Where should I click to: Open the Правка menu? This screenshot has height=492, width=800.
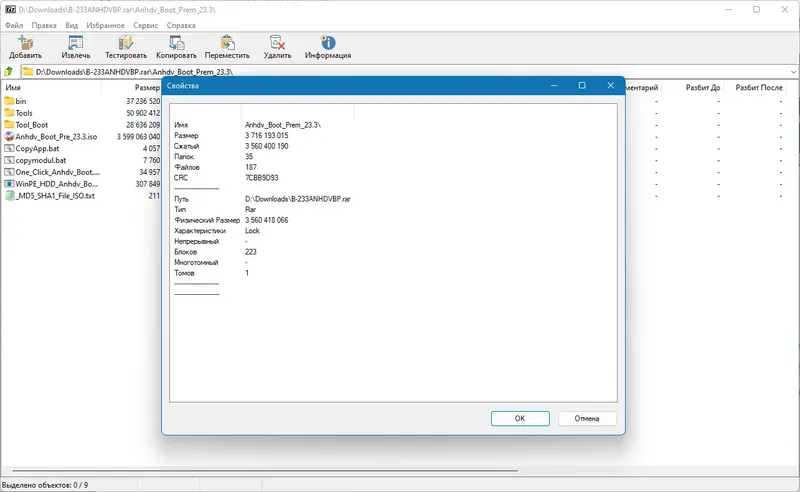tap(44, 25)
